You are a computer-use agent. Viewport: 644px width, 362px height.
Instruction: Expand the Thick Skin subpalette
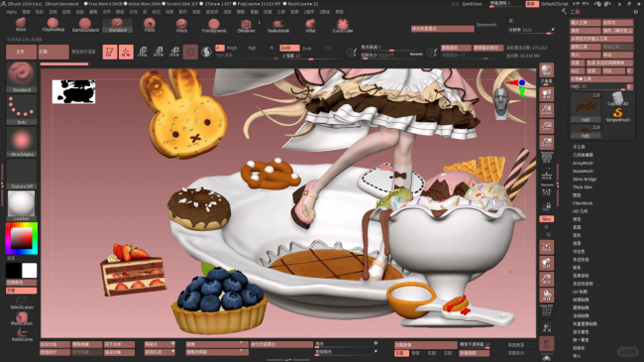tap(583, 186)
